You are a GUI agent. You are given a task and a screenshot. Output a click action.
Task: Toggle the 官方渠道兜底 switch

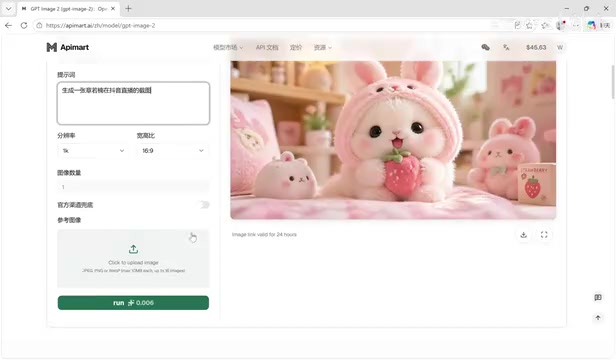tap(204, 204)
